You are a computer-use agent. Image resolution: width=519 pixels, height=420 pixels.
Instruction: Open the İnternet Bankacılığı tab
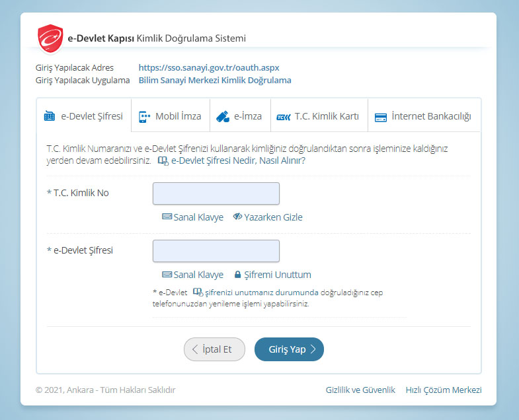[x=424, y=116]
